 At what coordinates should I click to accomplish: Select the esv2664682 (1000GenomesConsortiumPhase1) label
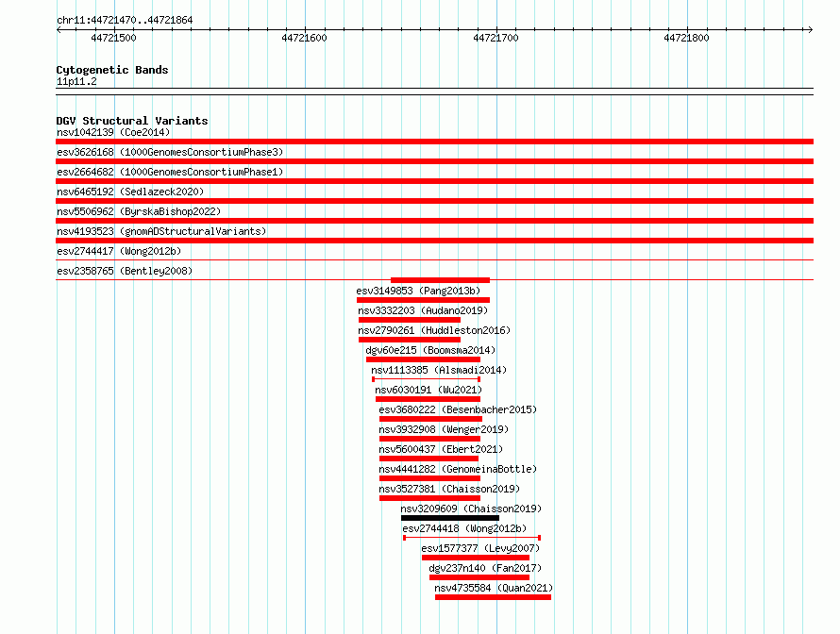170,172
